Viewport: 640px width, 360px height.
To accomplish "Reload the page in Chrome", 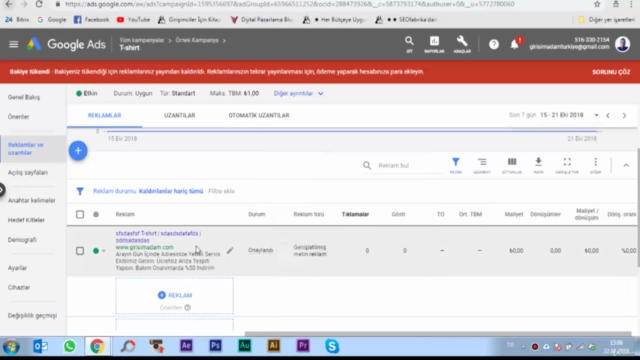I will click(39, 4).
